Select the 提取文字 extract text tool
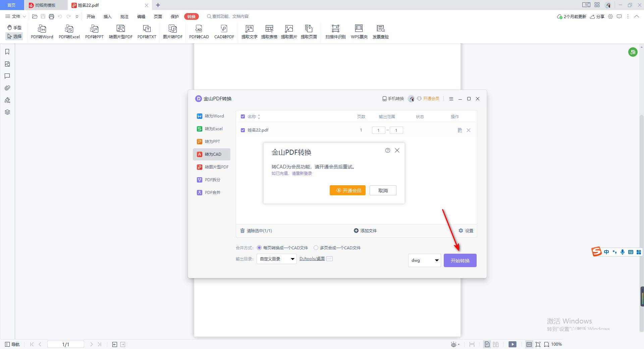This screenshot has height=349, width=644. [x=249, y=32]
